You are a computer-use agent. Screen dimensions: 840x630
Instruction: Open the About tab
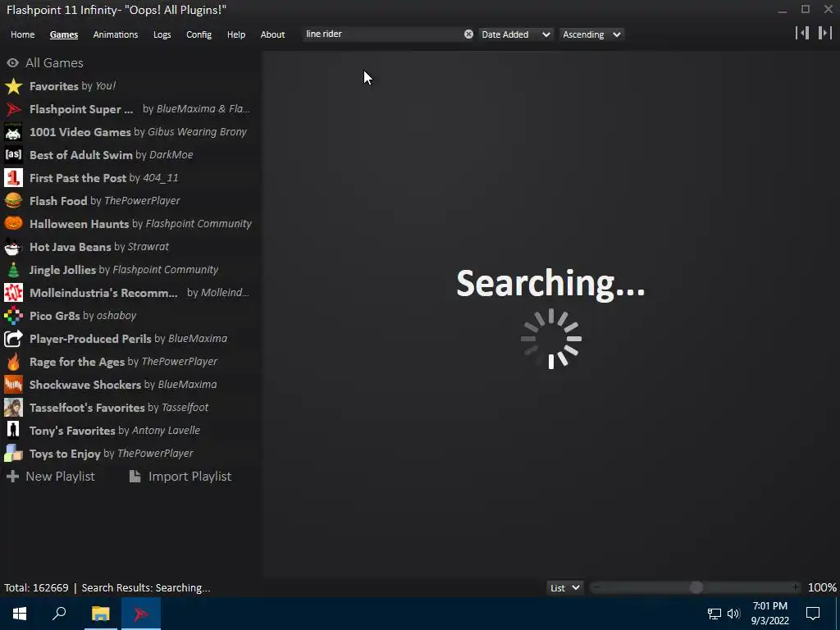point(272,34)
